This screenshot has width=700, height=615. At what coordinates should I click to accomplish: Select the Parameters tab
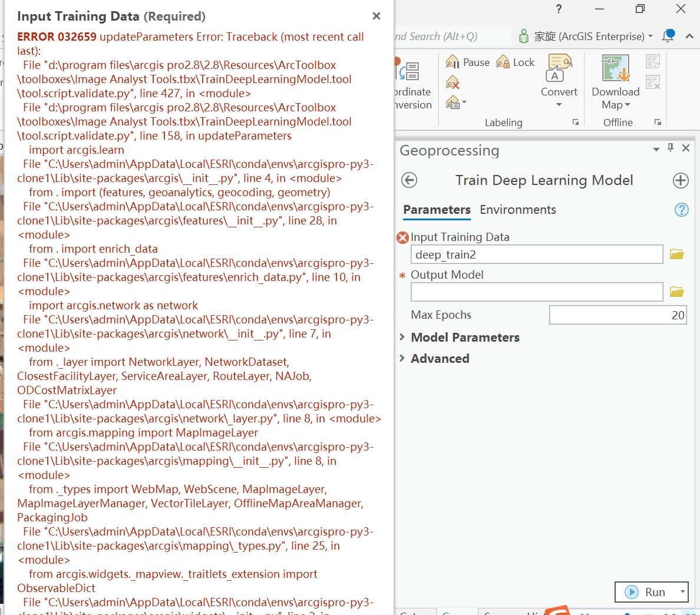coord(437,210)
